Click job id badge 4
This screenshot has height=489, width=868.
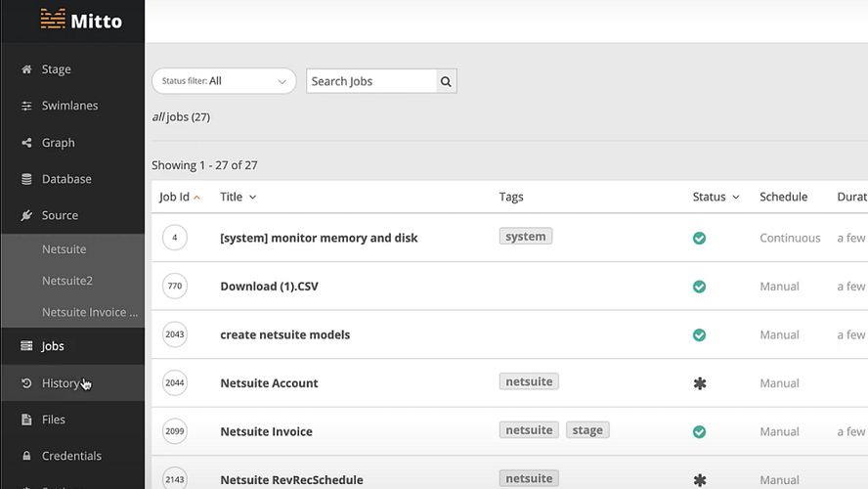174,238
